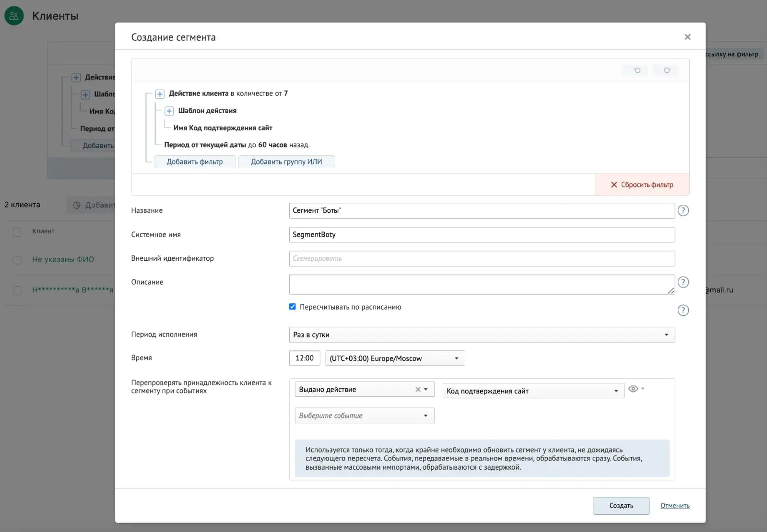Image resolution: width=767 pixels, height=532 pixels.
Task: Tick checkbox for 'Не указаны ФИО' client row
Action: (x=17, y=260)
